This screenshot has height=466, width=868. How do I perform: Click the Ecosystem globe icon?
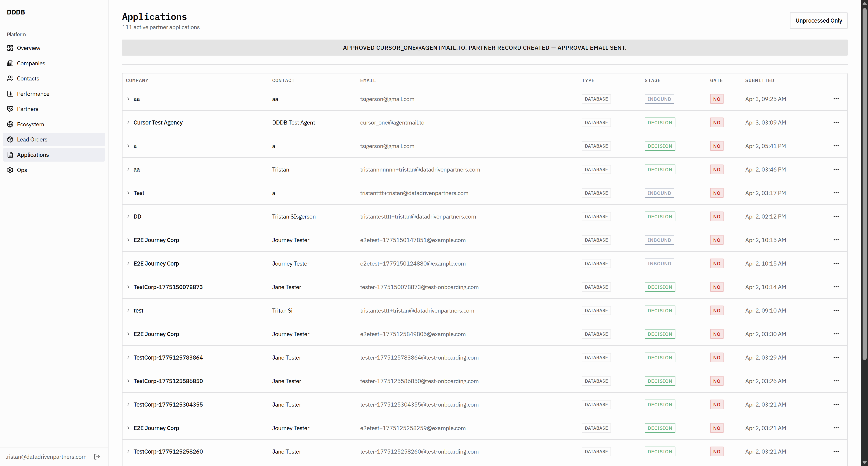coord(10,124)
